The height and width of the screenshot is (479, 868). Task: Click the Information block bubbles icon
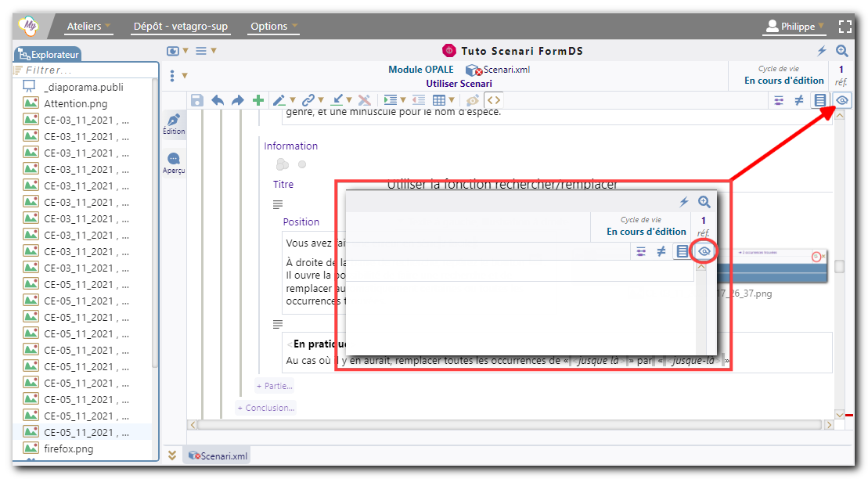coord(283,164)
